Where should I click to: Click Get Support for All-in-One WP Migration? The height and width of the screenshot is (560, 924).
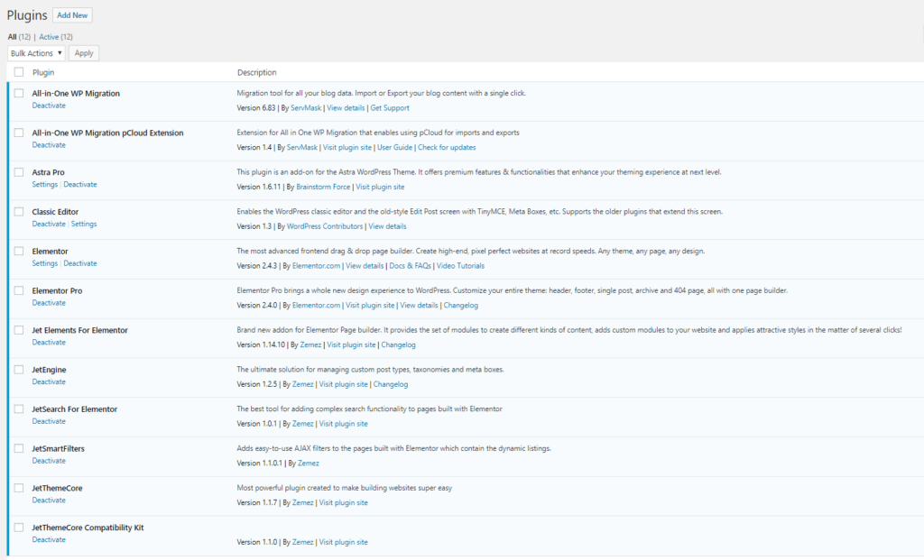tap(389, 108)
